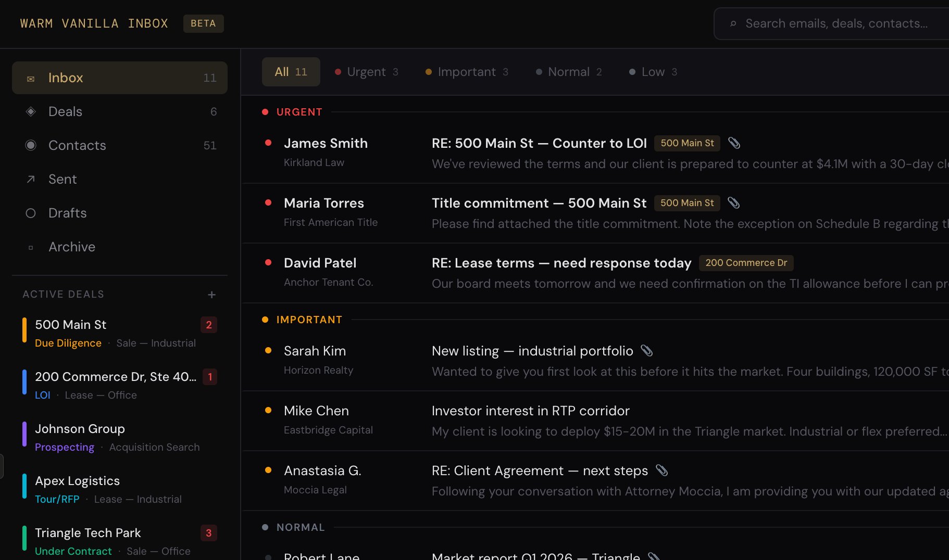
Task: Open email from James Smith
Action: (x=595, y=153)
